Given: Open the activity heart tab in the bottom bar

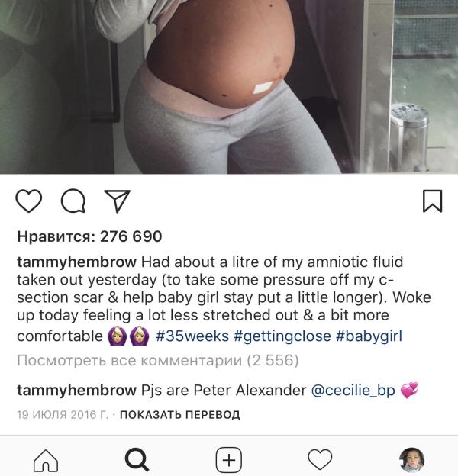Looking at the screenshot, I should pos(320,460).
